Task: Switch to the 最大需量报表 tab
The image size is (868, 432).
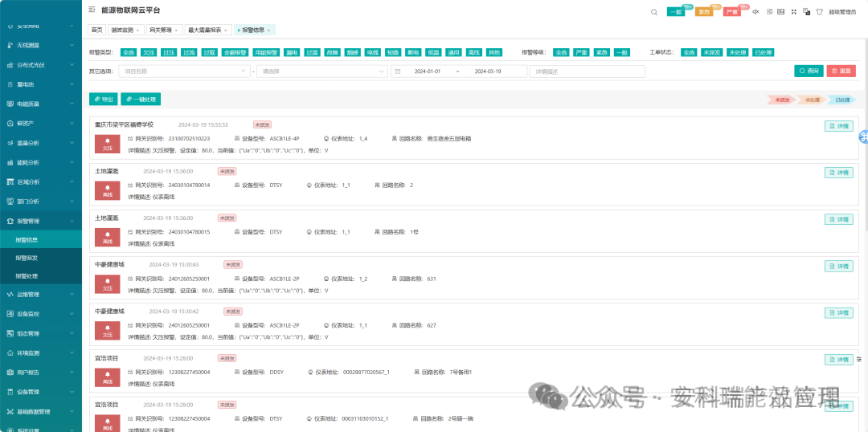Action: tap(205, 30)
